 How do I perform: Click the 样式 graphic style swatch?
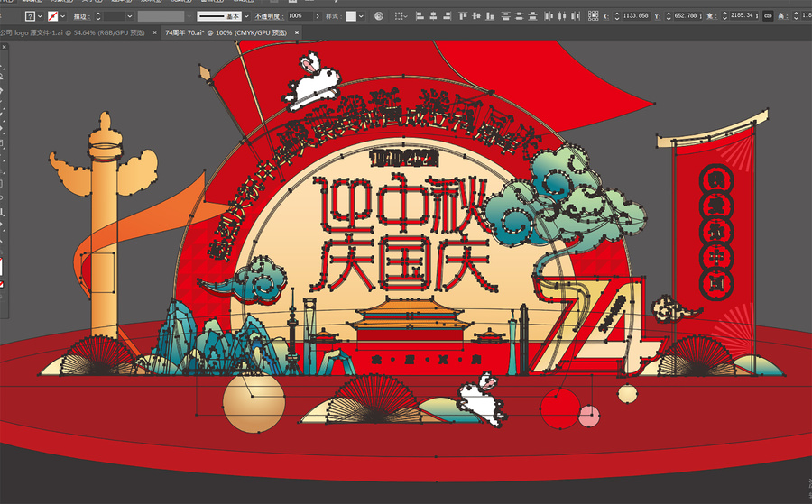(351, 16)
